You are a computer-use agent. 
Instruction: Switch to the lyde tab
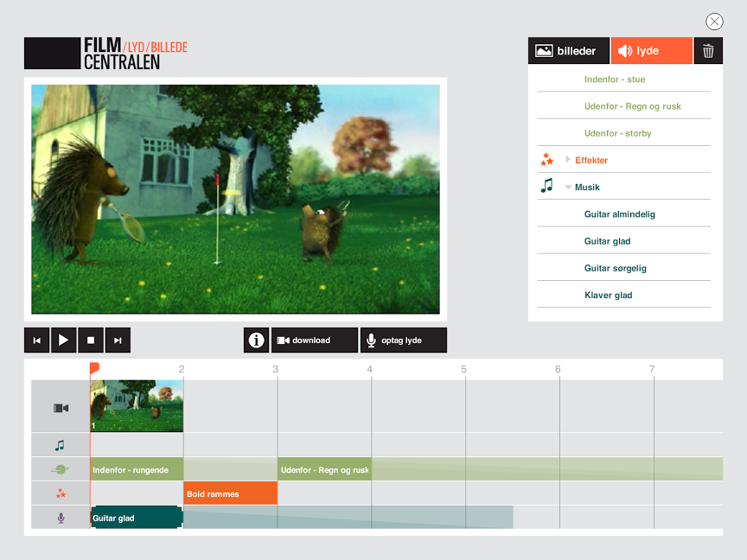[651, 50]
